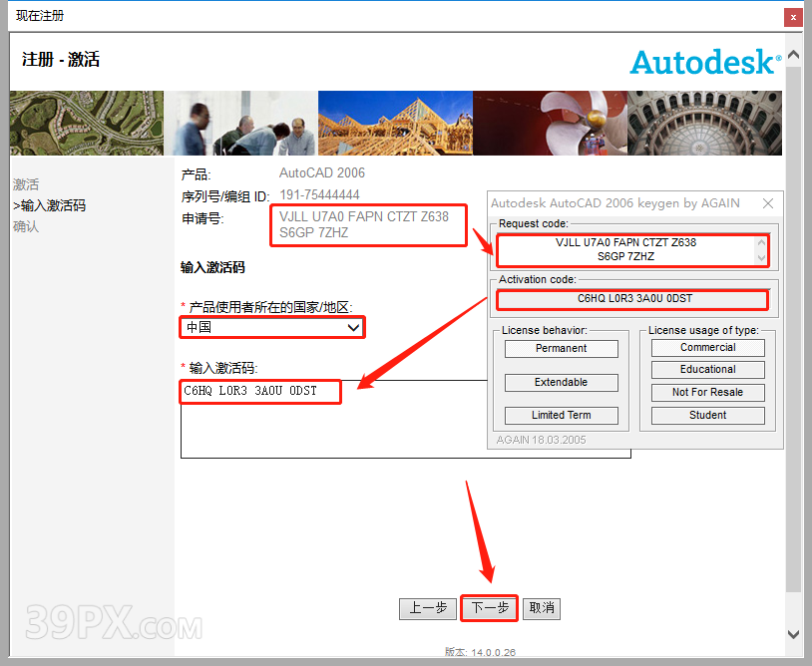Select Limited Term license behavior
Screen dimensions: 812x666
tap(561, 415)
